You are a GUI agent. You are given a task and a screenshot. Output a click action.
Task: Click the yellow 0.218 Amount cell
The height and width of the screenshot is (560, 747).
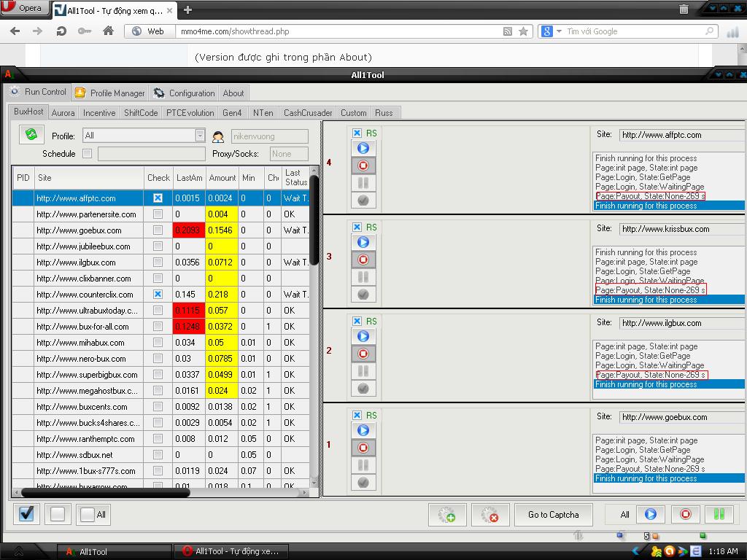click(222, 295)
